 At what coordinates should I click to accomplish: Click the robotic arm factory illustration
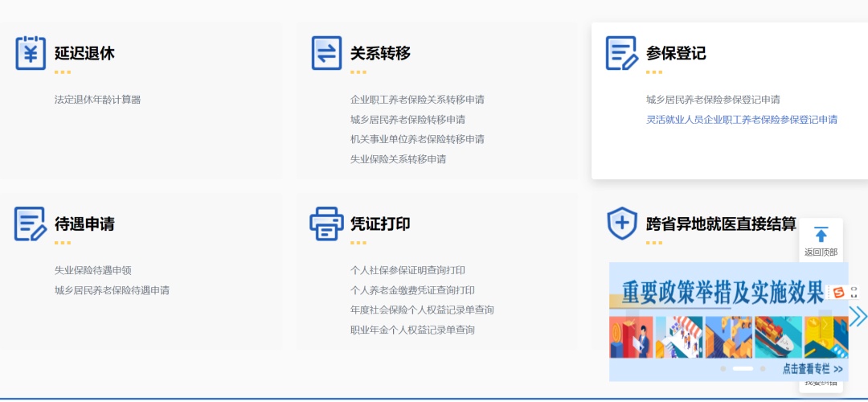[x=728, y=337]
